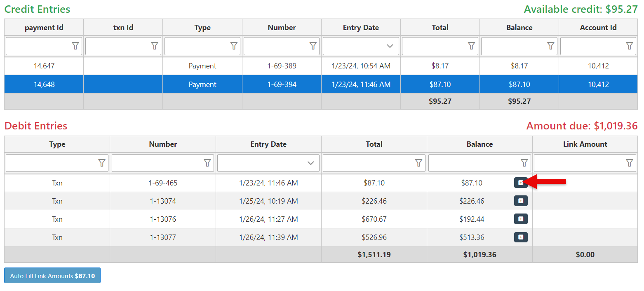This screenshot has height=291, width=644.
Task: Open filter icon for txn Id column
Action: click(155, 46)
